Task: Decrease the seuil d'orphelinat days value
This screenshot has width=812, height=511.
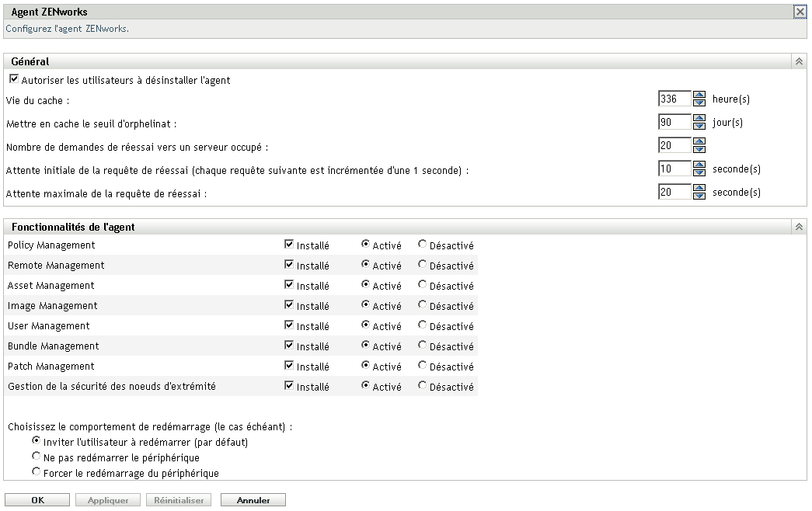Action: pos(699,125)
